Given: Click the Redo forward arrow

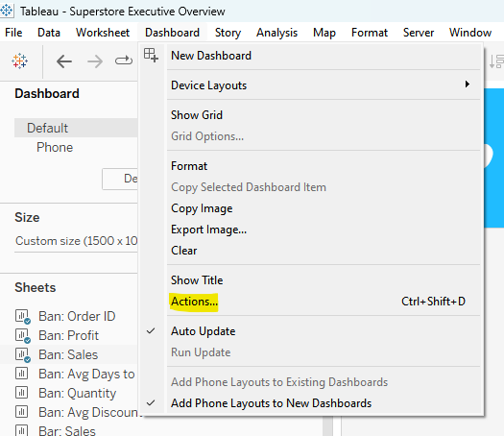Looking at the screenshot, I should 95,61.
